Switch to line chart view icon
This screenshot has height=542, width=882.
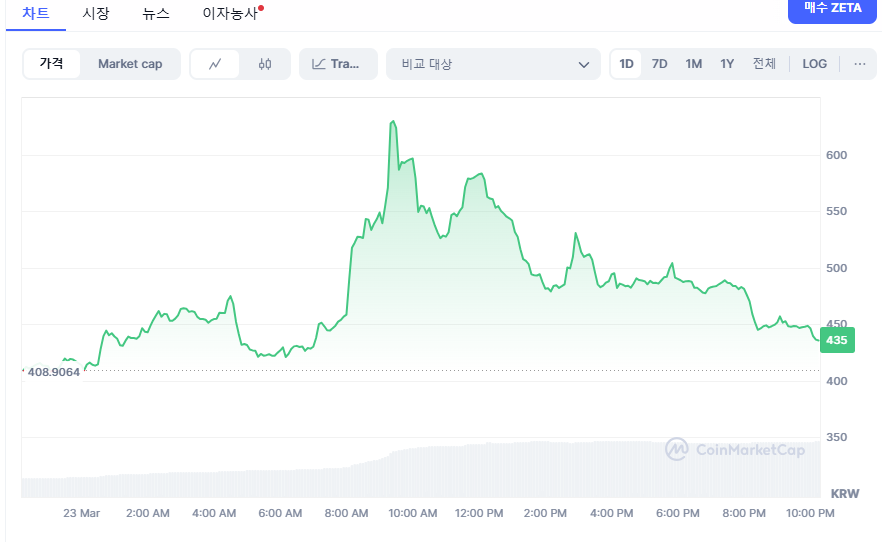click(215, 64)
